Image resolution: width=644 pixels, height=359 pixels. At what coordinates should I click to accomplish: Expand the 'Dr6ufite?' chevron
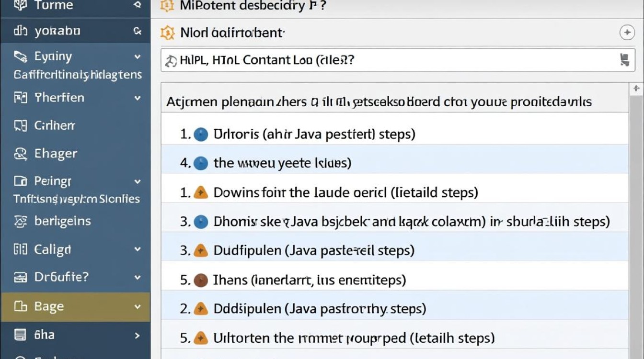(138, 277)
